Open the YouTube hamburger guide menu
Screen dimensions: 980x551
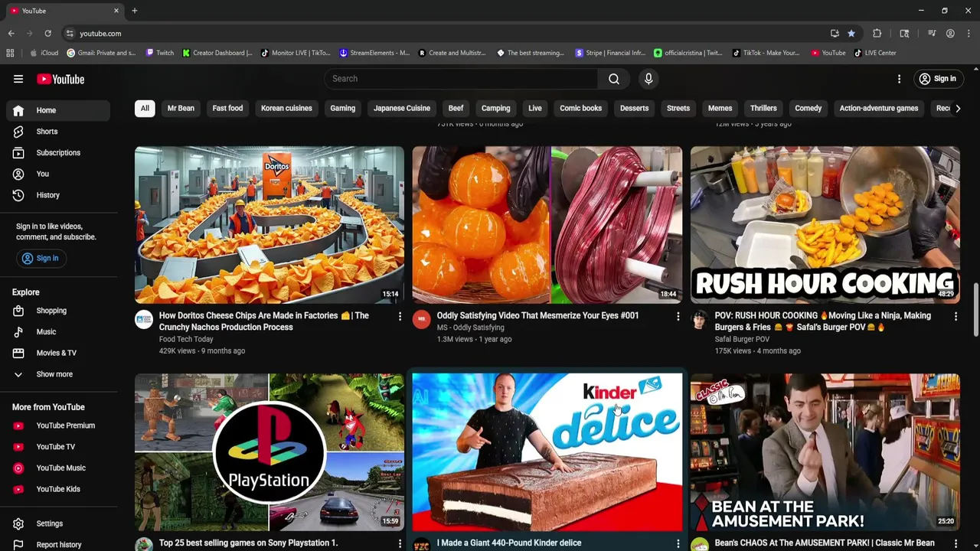click(x=18, y=79)
